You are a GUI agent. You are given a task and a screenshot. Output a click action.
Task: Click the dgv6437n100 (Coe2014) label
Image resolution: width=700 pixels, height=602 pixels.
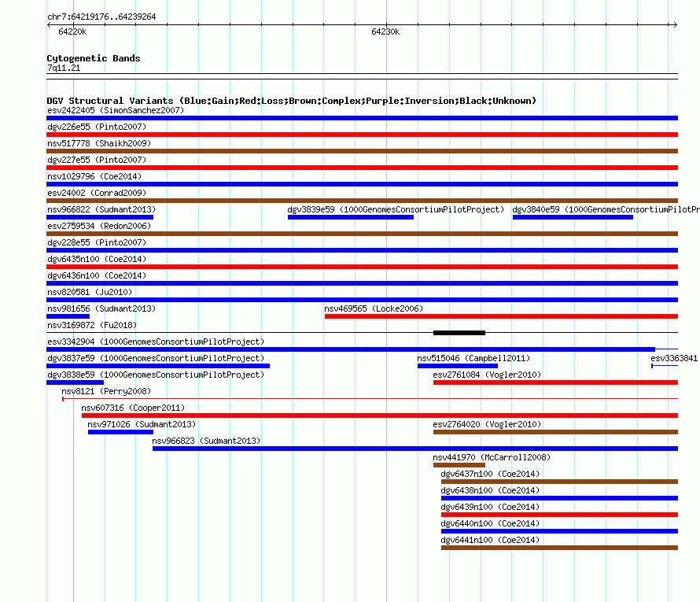490,474
